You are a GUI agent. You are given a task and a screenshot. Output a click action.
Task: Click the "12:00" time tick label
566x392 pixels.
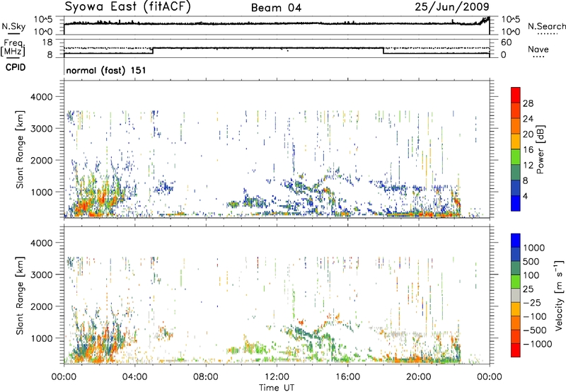click(277, 377)
